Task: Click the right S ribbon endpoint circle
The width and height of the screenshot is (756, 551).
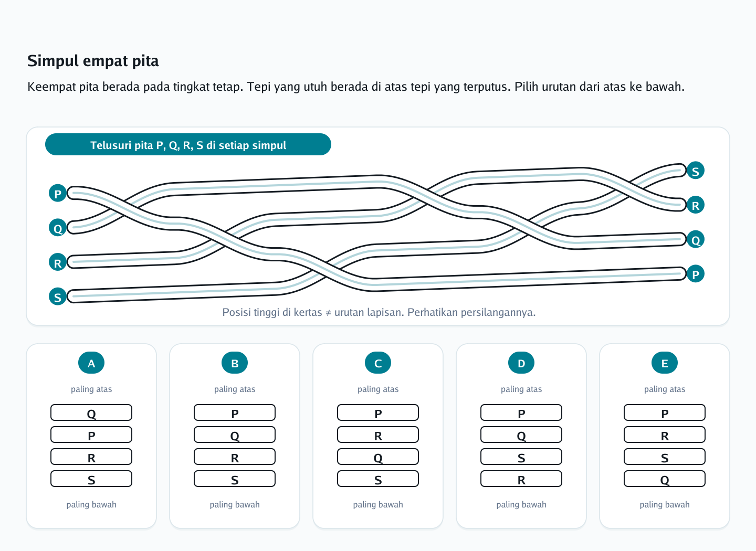Action: tap(696, 171)
